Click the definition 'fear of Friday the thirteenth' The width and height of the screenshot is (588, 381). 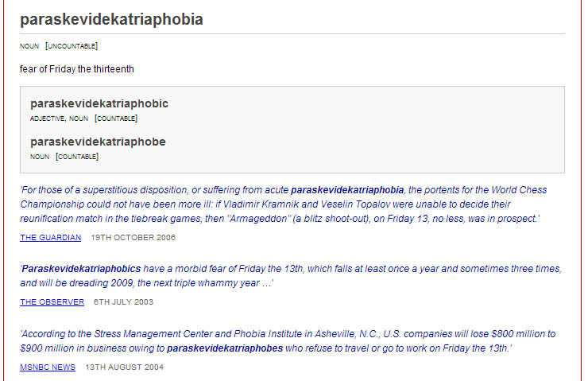(x=77, y=69)
